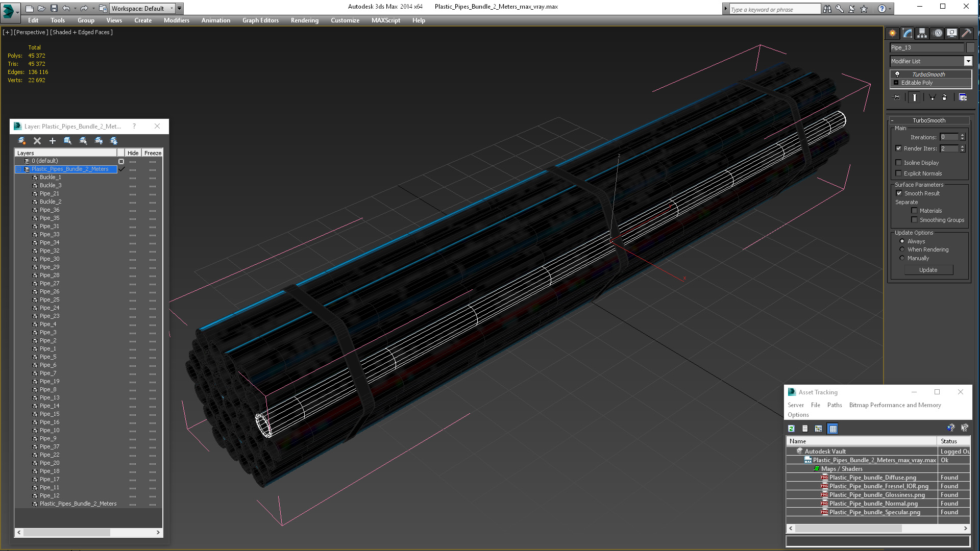Redo the last action
This screenshot has width=980, height=551.
[x=84, y=8]
